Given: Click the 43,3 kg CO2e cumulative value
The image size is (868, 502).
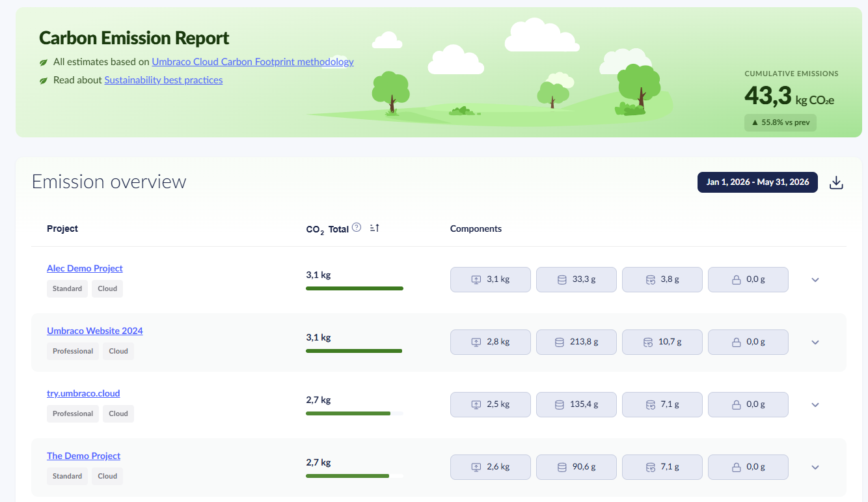Looking at the screenshot, I should 789,96.
